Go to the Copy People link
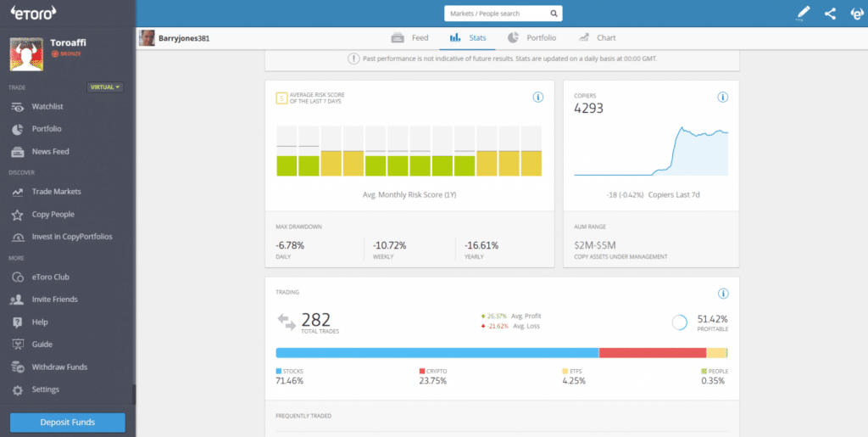The height and width of the screenshot is (437, 868). (53, 215)
